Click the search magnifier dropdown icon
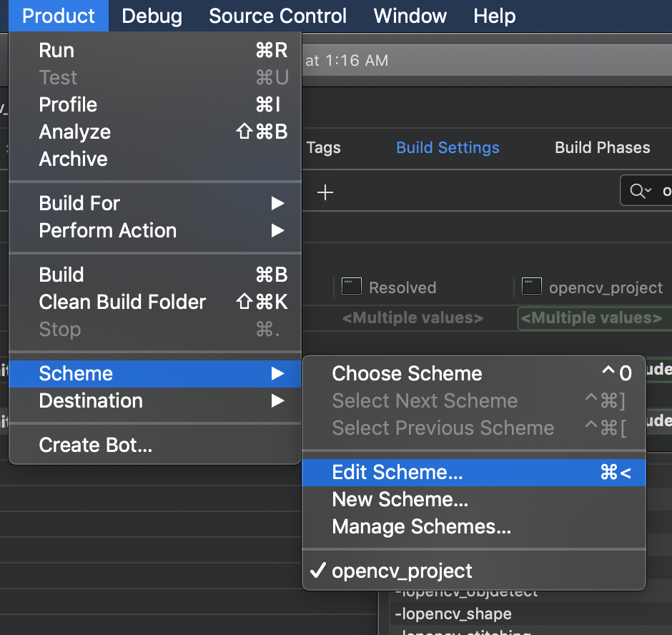Viewport: 672px width, 635px height. [x=641, y=191]
